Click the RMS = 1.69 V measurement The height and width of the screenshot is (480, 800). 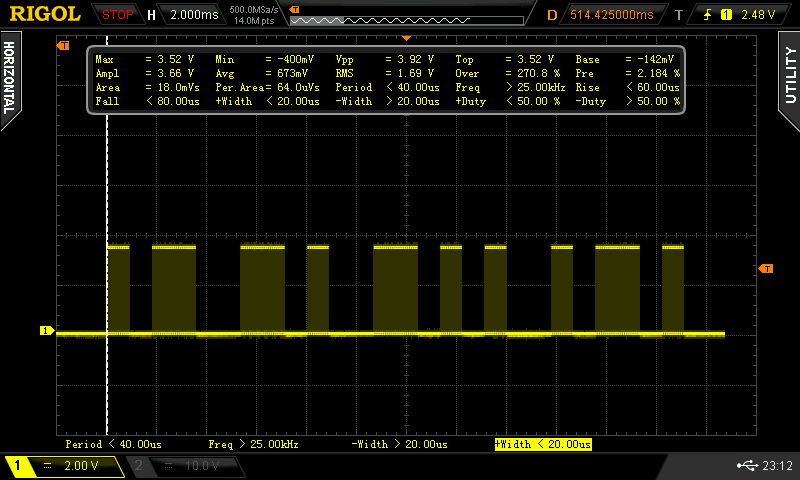click(385, 73)
